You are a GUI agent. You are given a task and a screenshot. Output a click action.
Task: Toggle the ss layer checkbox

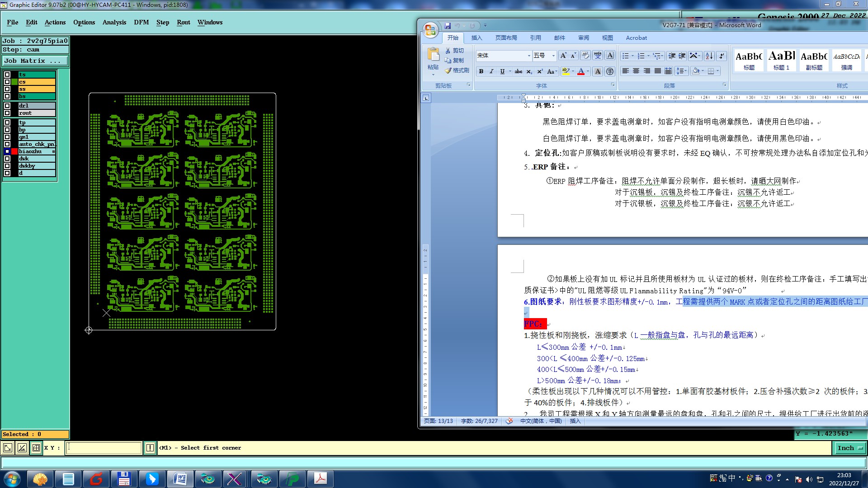tap(7, 89)
